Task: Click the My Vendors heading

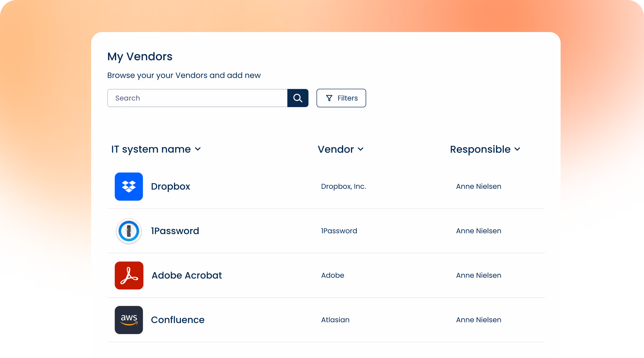Action: pos(140,57)
